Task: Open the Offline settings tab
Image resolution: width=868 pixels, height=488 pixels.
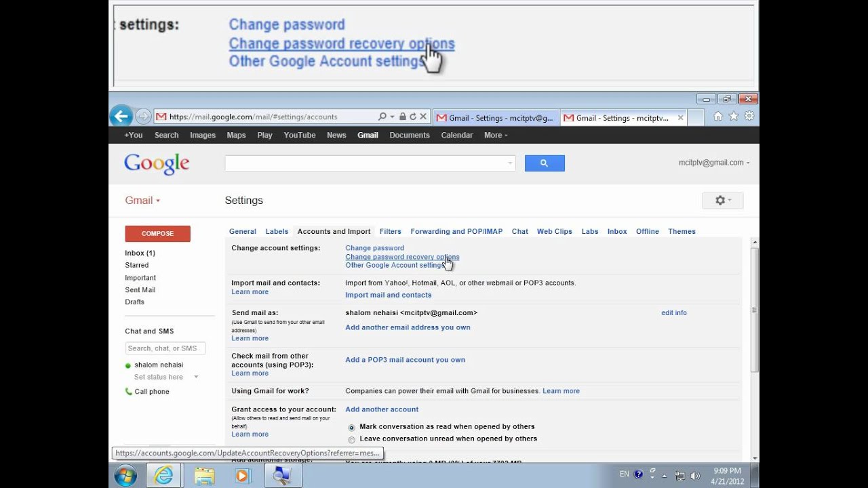Action: tap(648, 231)
